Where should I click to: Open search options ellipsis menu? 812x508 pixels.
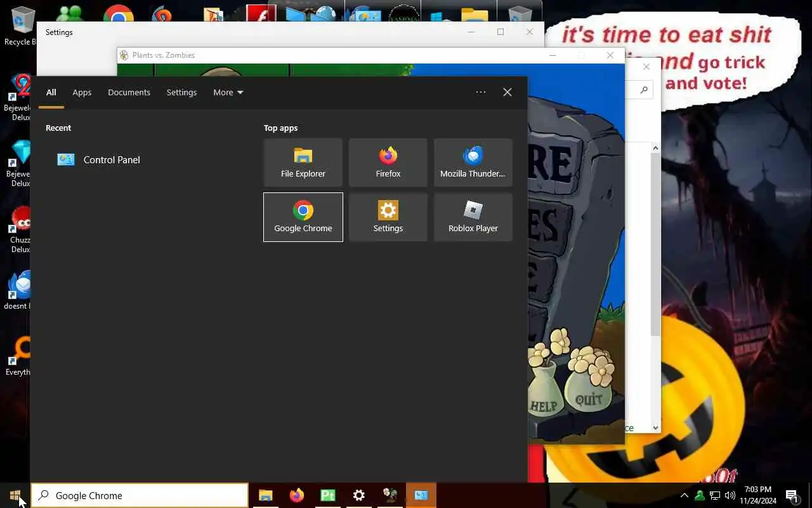point(481,92)
